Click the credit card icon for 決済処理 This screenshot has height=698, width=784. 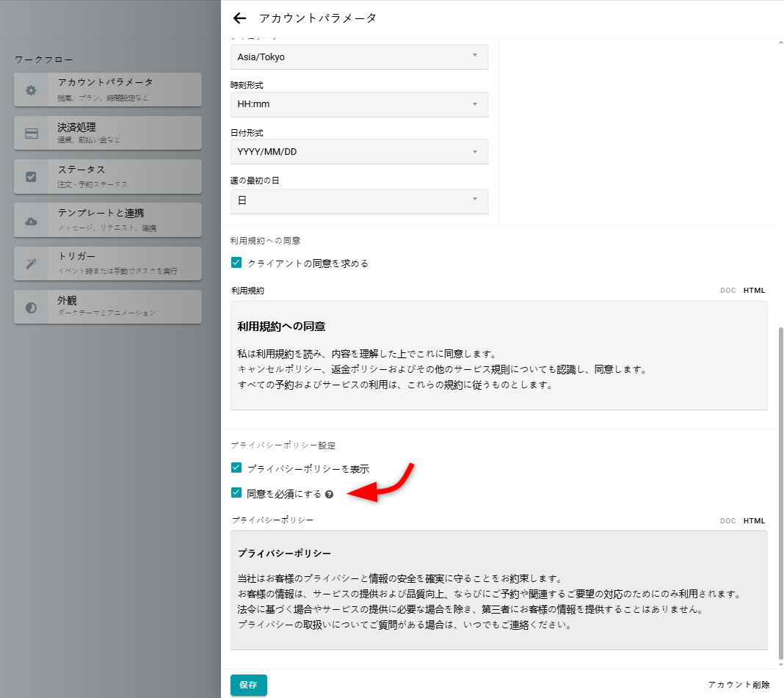click(31, 134)
